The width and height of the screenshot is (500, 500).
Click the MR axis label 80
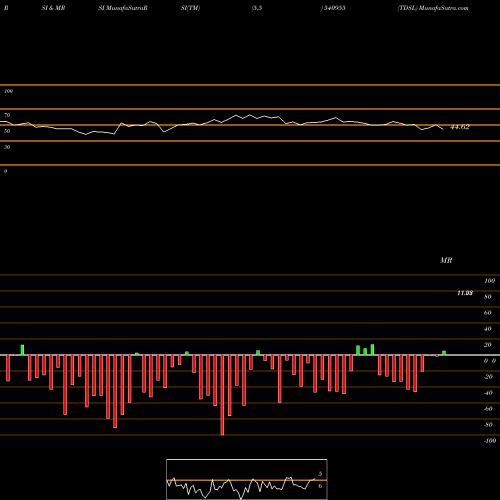488,297
